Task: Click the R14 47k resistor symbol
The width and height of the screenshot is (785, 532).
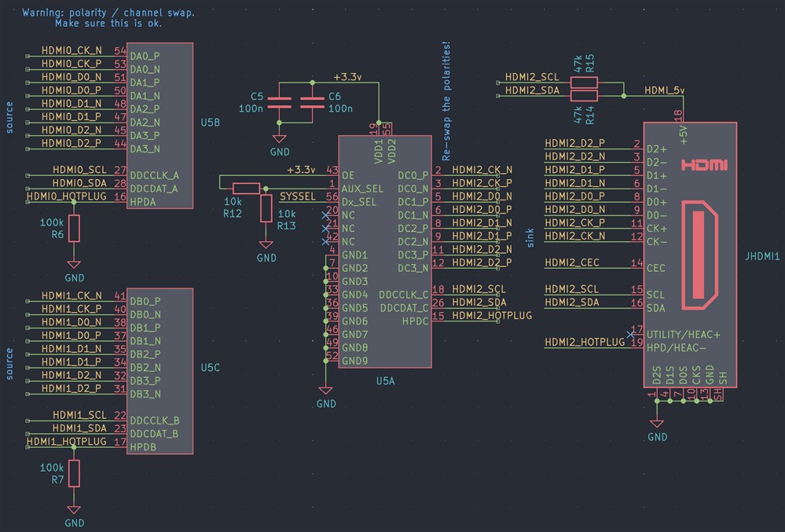Action: click(x=584, y=96)
